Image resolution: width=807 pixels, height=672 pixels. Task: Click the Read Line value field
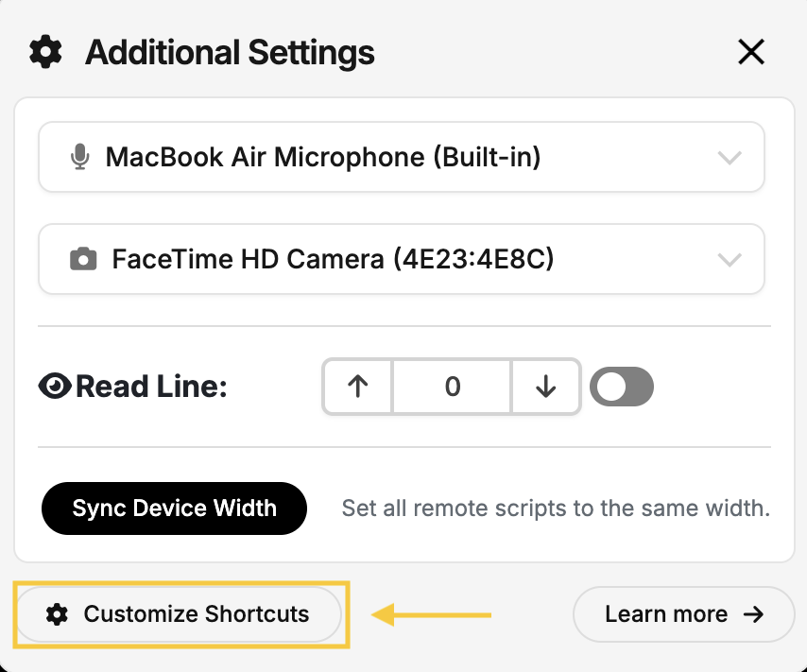(452, 387)
